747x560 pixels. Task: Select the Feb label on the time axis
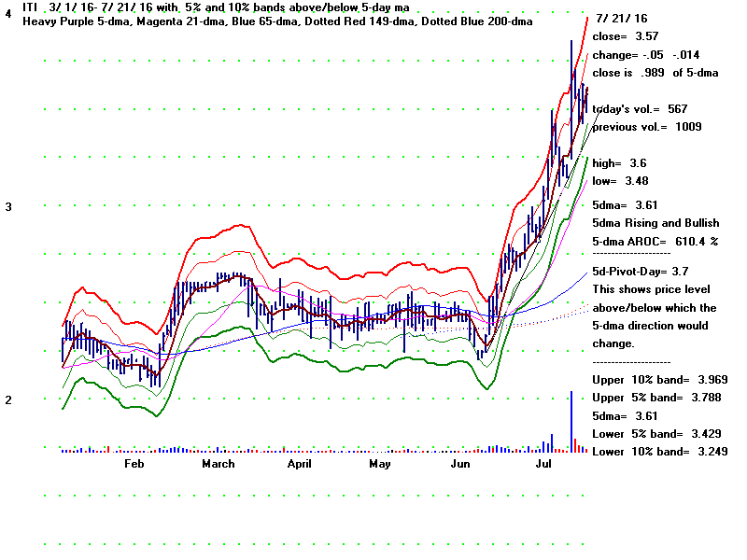134,463
